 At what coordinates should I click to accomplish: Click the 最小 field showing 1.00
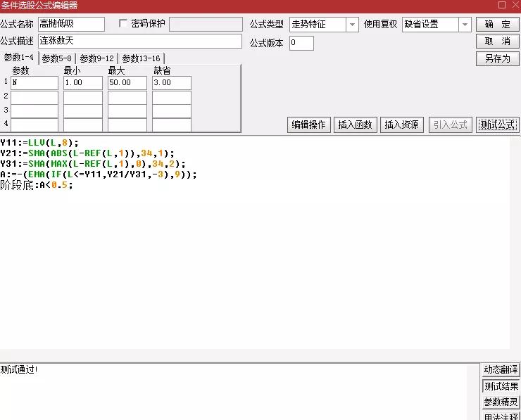tap(83, 83)
